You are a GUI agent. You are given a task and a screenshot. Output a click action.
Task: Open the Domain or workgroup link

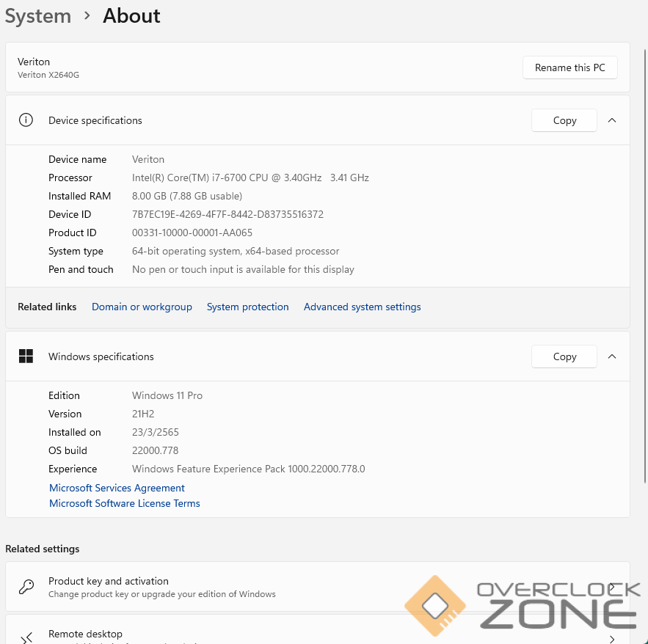pos(142,307)
